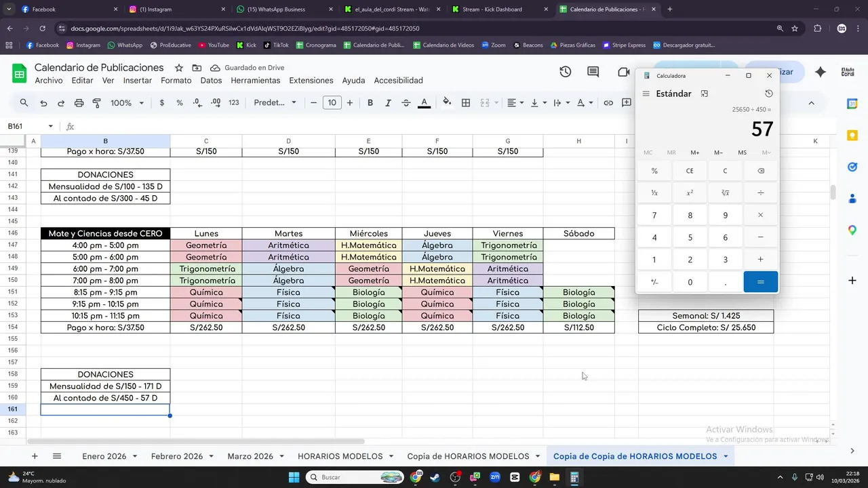Open horizontal align dropdown
Image resolution: width=868 pixels, height=488 pixels.
point(515,103)
